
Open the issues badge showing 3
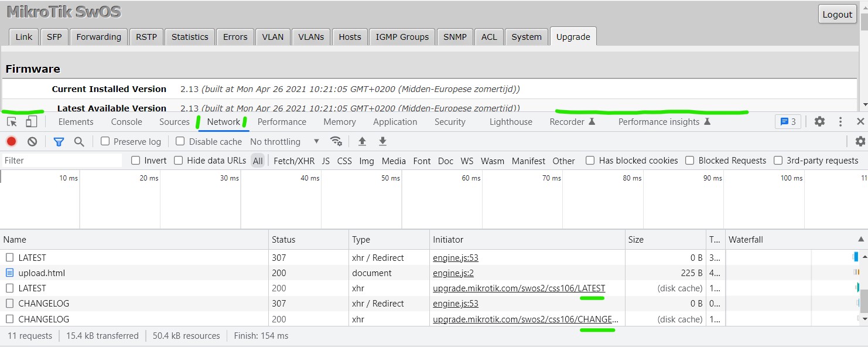pos(788,121)
